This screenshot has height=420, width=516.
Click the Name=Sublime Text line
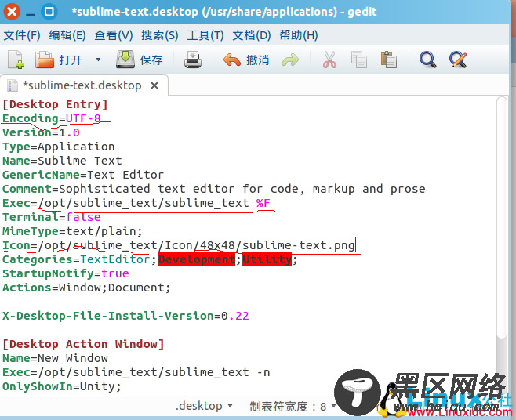click(62, 161)
